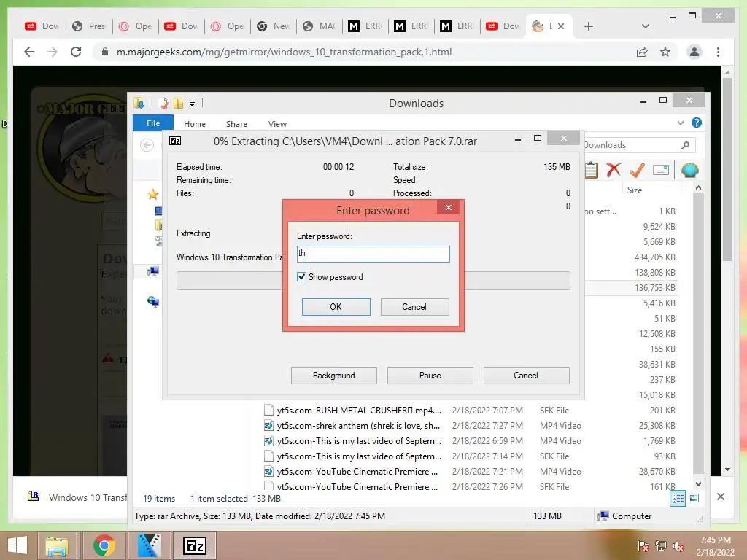Open the Share ribbon tab

236,124
